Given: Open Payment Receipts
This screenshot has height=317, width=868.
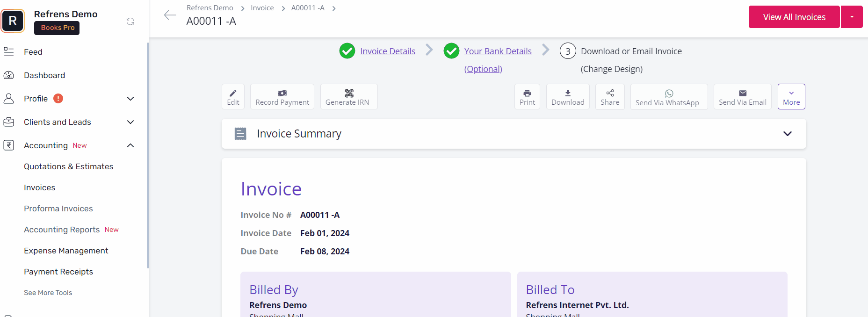Looking at the screenshot, I should 58,272.
